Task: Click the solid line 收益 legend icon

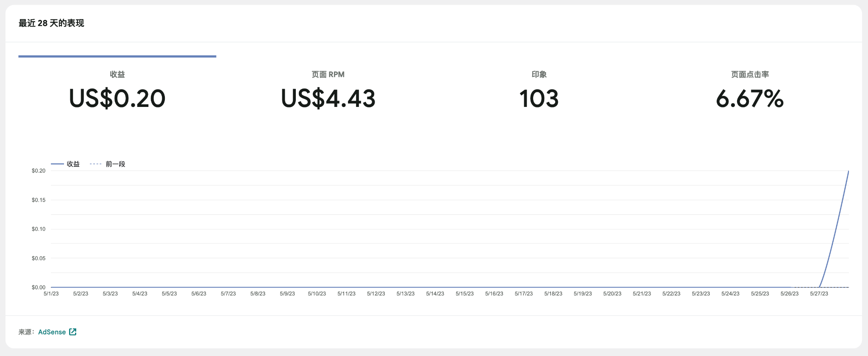Action: [57, 164]
